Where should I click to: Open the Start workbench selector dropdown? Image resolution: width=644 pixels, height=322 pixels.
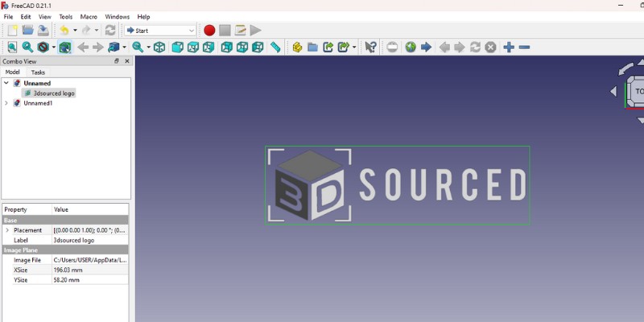click(x=160, y=31)
